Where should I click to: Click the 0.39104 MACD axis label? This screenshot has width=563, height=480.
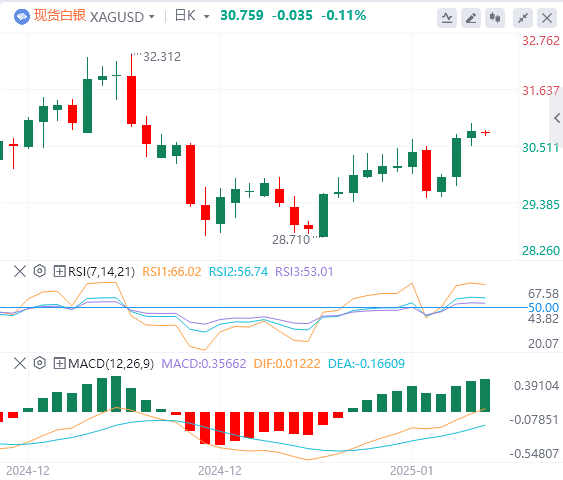[536, 386]
